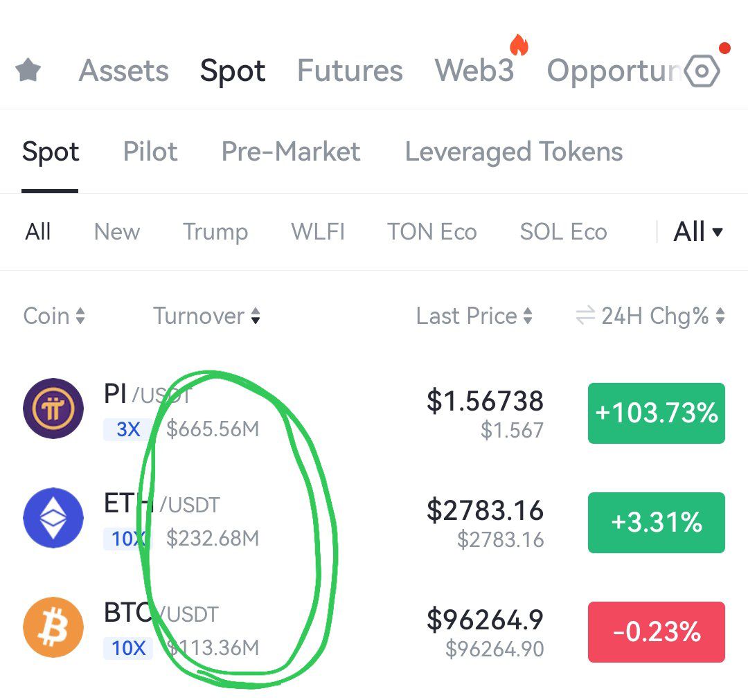Open the hexagon settings icon

(702, 71)
